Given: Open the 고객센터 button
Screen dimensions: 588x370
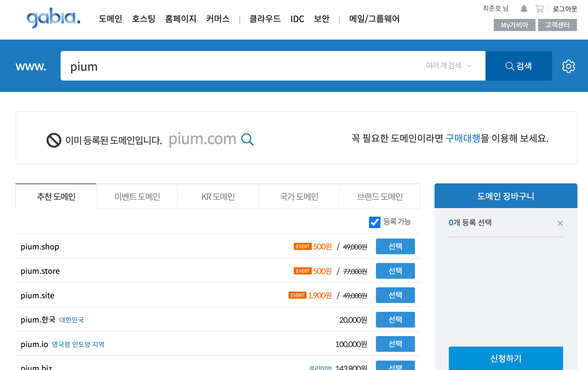Looking at the screenshot, I should click(x=557, y=25).
